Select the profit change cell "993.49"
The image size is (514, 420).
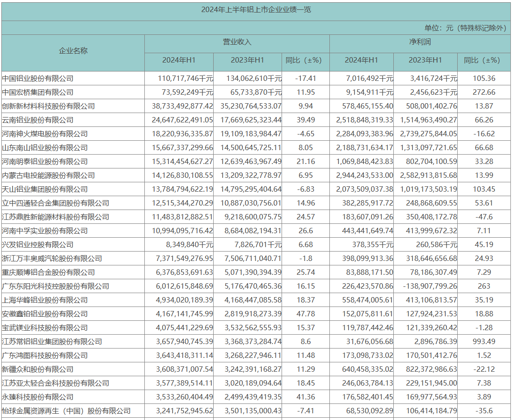tap(484, 342)
